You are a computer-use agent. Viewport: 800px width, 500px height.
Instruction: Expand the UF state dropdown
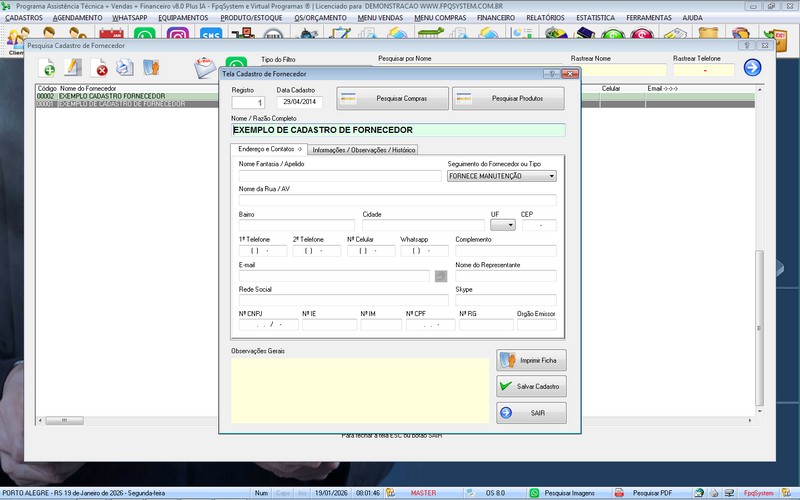pyautogui.click(x=510, y=225)
